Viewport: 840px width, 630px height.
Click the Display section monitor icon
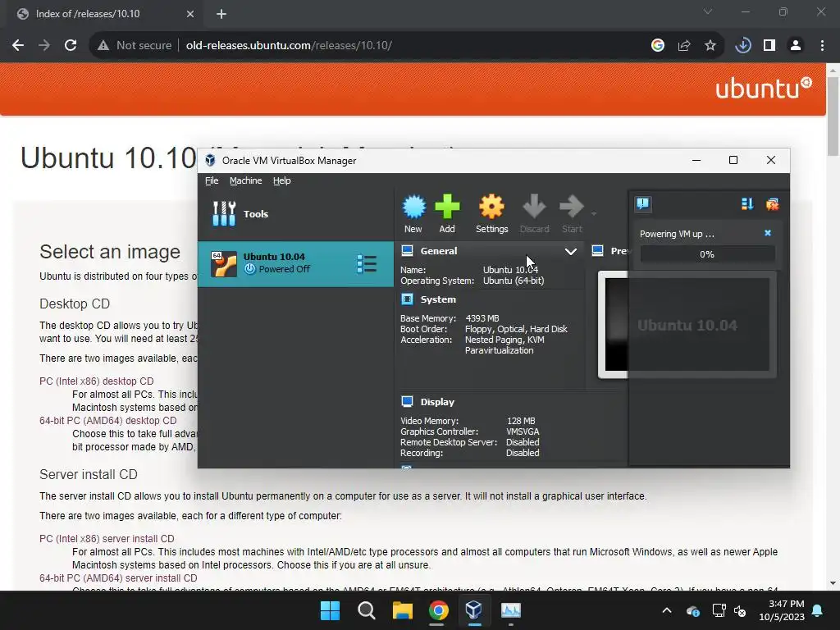(x=407, y=401)
